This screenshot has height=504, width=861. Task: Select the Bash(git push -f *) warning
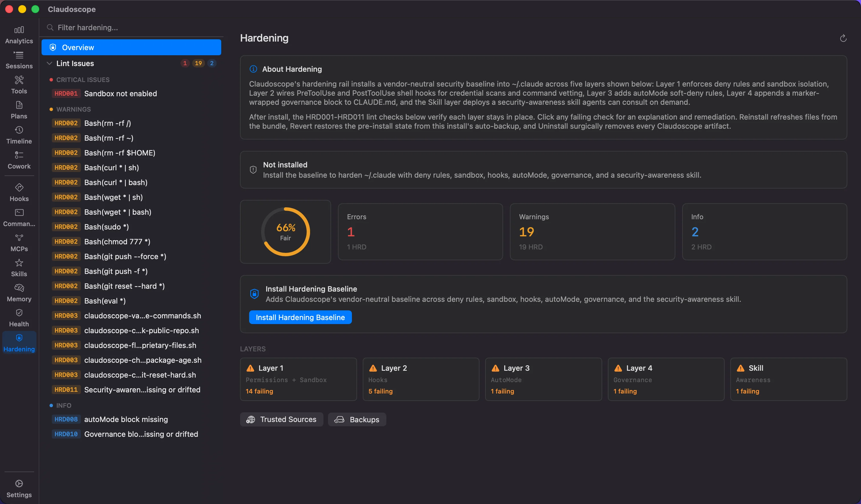coord(131,271)
